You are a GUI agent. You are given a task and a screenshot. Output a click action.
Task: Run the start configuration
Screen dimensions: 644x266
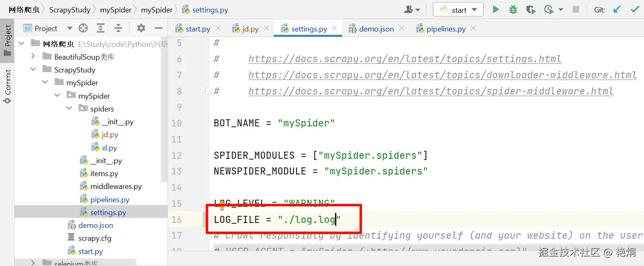pos(496,10)
